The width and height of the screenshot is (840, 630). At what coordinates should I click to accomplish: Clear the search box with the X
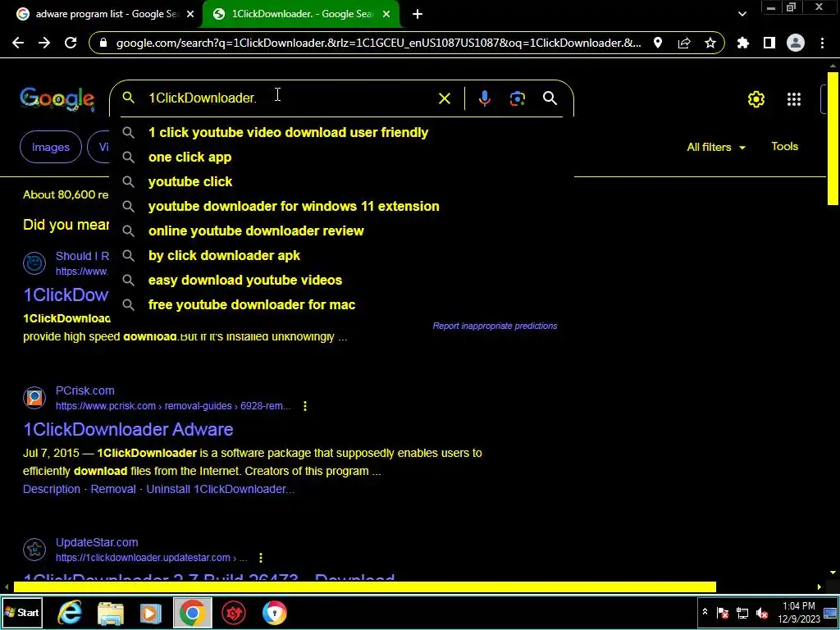[x=444, y=98]
